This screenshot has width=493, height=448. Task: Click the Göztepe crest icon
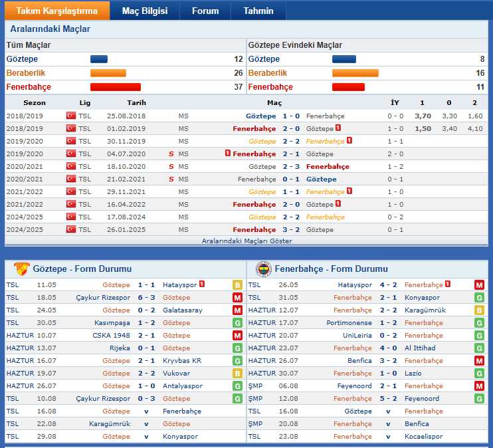(22, 269)
